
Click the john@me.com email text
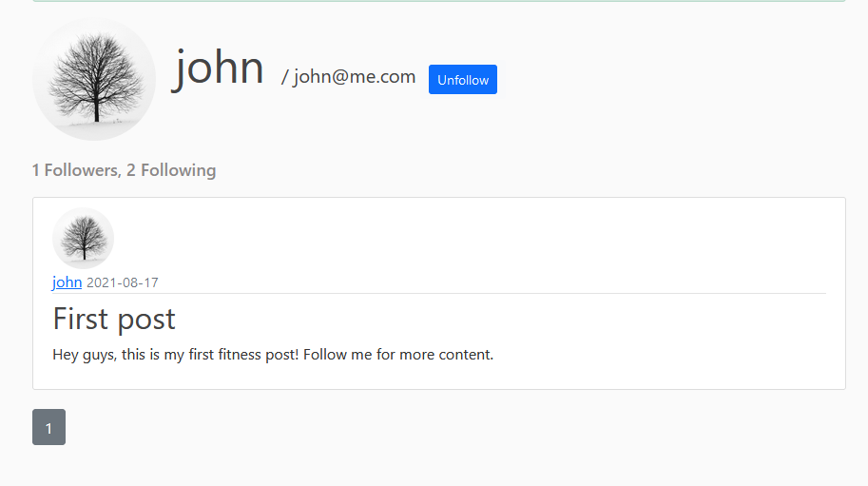pos(355,76)
